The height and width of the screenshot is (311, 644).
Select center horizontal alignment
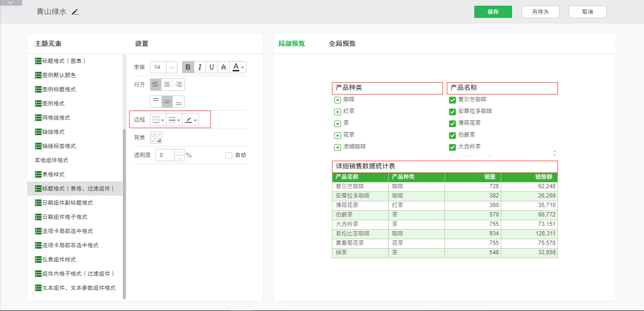pyautogui.click(x=167, y=85)
